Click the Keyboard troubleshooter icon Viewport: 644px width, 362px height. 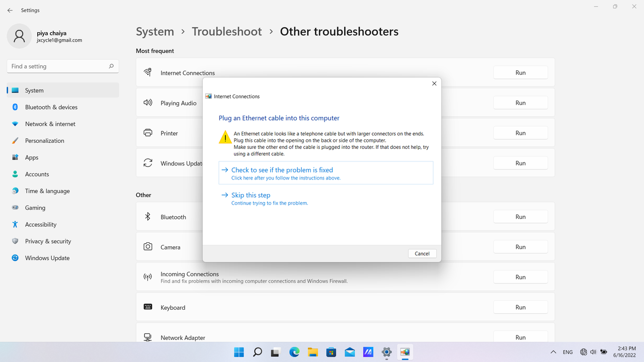click(x=147, y=307)
